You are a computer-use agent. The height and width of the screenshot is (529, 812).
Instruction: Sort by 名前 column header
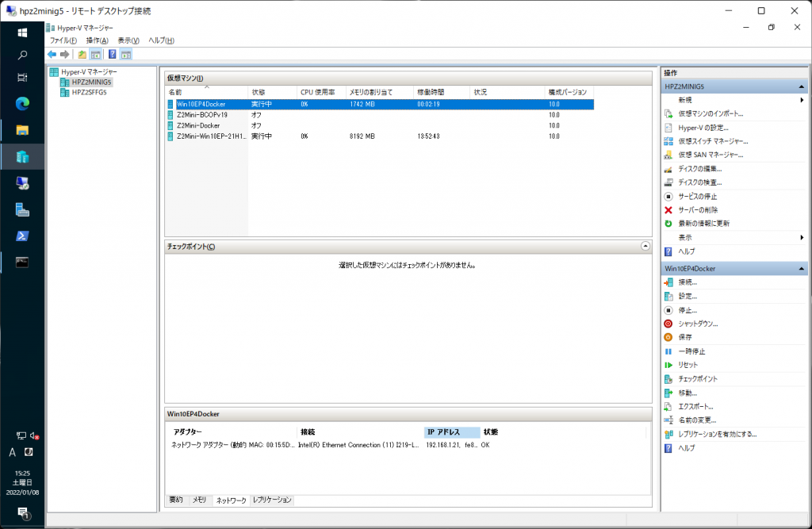[207, 92]
